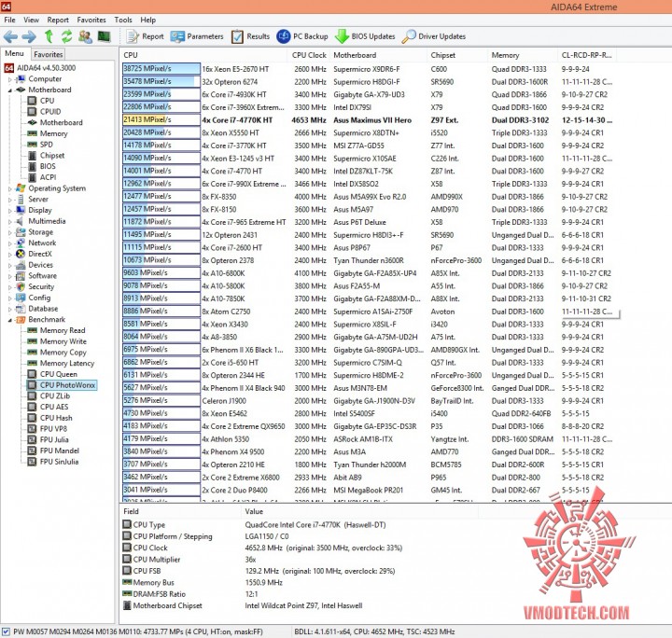Switch to the Menu tab

point(14,53)
